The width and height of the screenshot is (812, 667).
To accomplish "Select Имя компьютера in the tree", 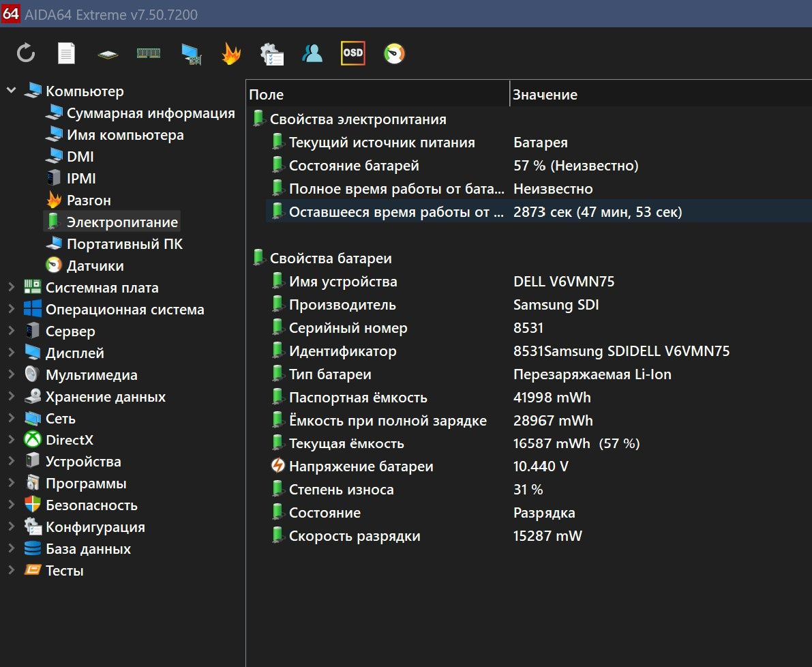I will pos(125,134).
